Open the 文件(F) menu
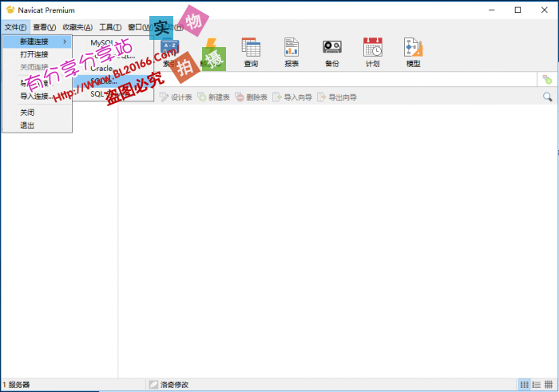 15,27
